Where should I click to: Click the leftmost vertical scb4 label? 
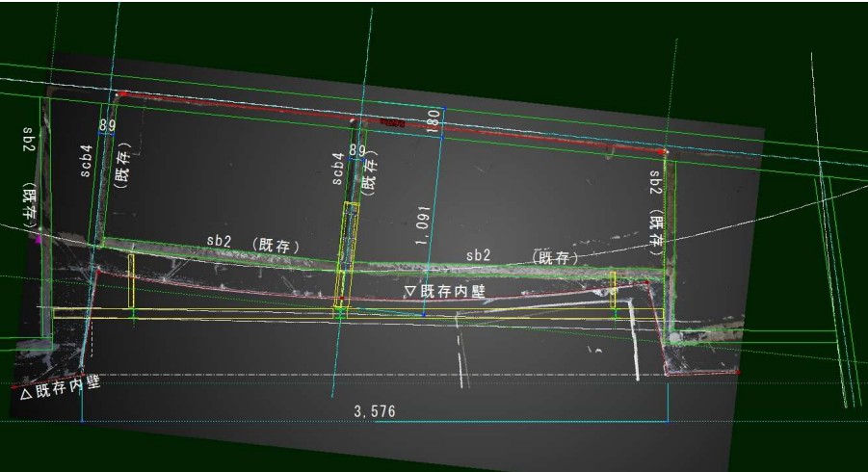tap(86, 161)
